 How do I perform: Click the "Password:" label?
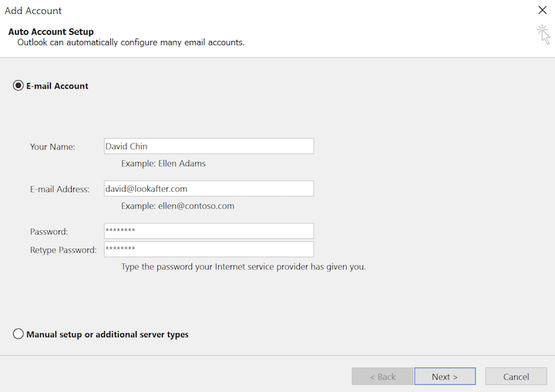[x=49, y=231]
